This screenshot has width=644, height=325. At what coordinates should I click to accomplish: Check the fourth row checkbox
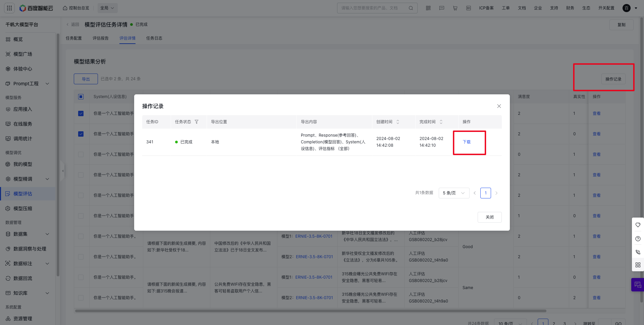81,175
